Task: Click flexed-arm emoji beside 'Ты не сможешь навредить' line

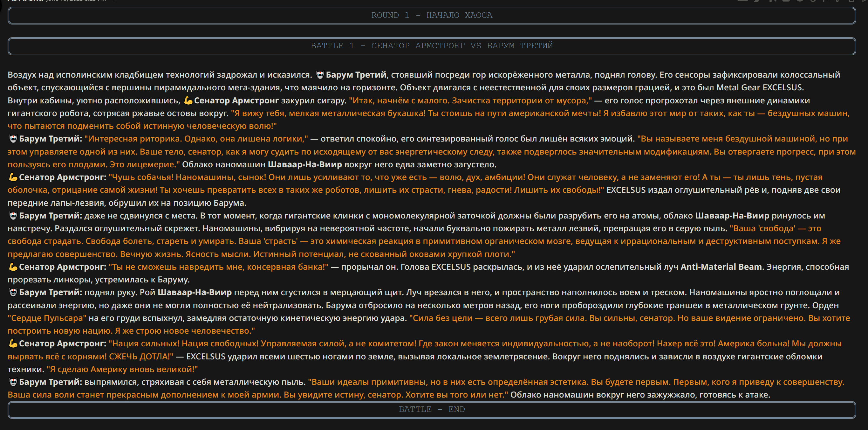Action: [x=13, y=267]
